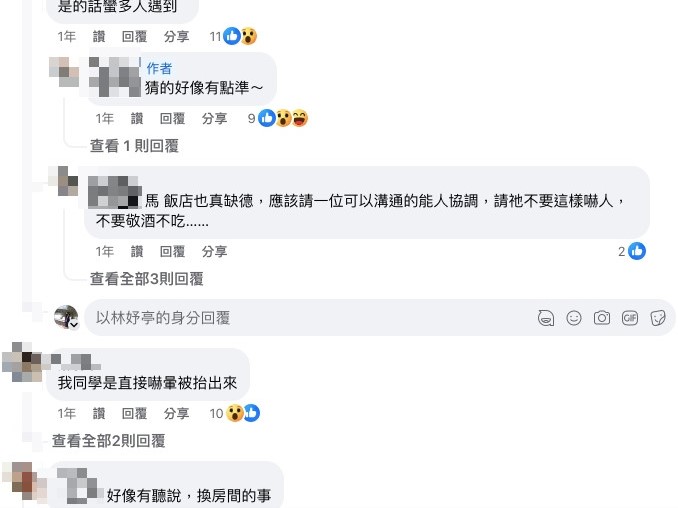The image size is (678, 508).
Task: Share the author's reply 猜的好像有點準
Action: (x=214, y=118)
